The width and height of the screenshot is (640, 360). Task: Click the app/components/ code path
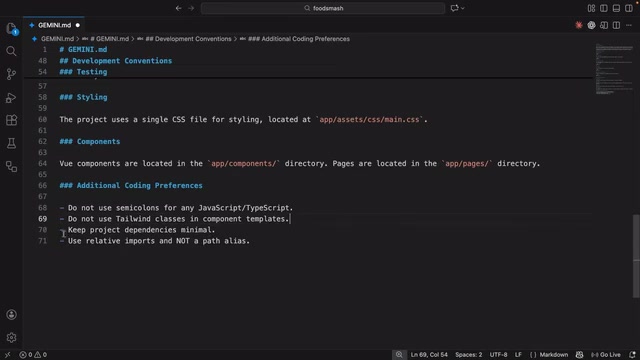(x=243, y=164)
